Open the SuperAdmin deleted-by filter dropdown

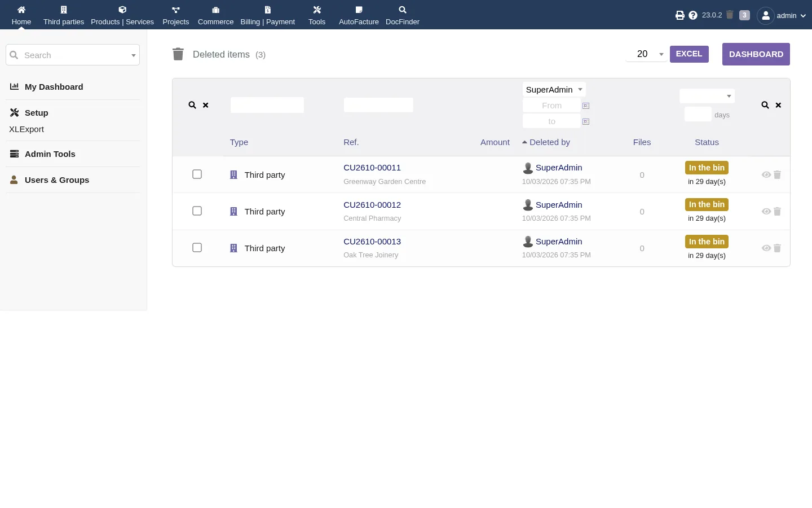click(554, 90)
